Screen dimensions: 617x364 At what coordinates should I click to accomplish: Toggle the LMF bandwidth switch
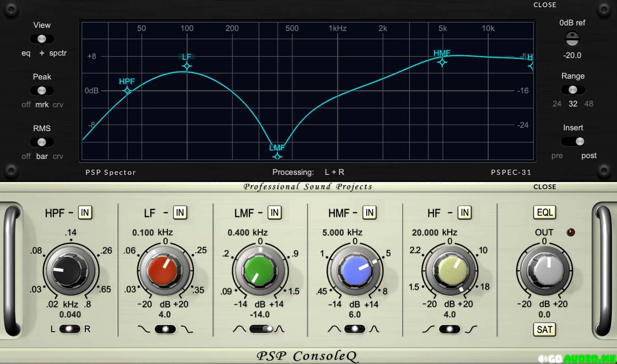[x=261, y=329]
